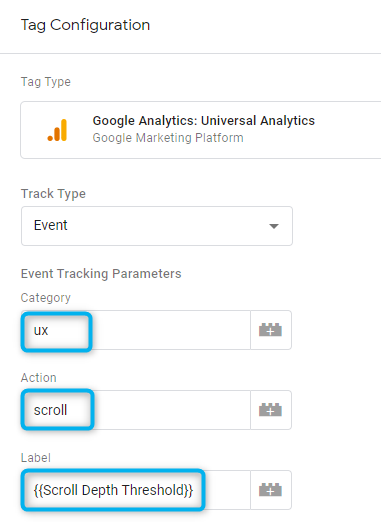Select the Tag Configuration heading
Screen dimensions: 381x522
(x=85, y=25)
